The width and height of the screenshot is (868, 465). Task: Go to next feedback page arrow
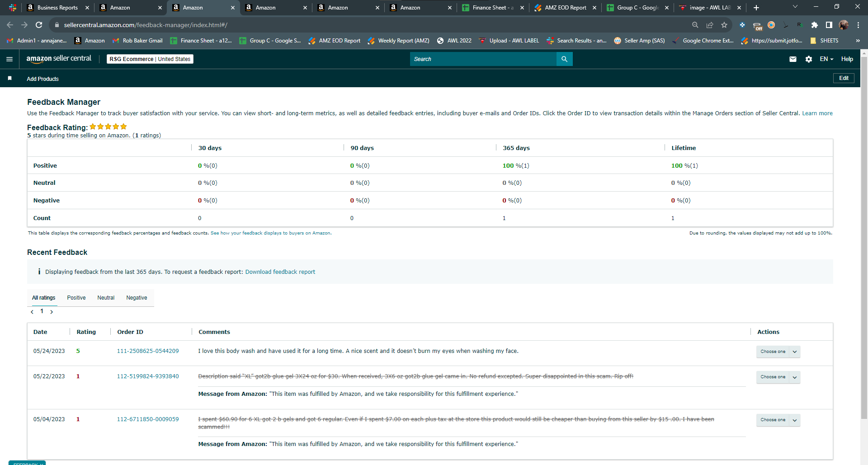[52, 312]
